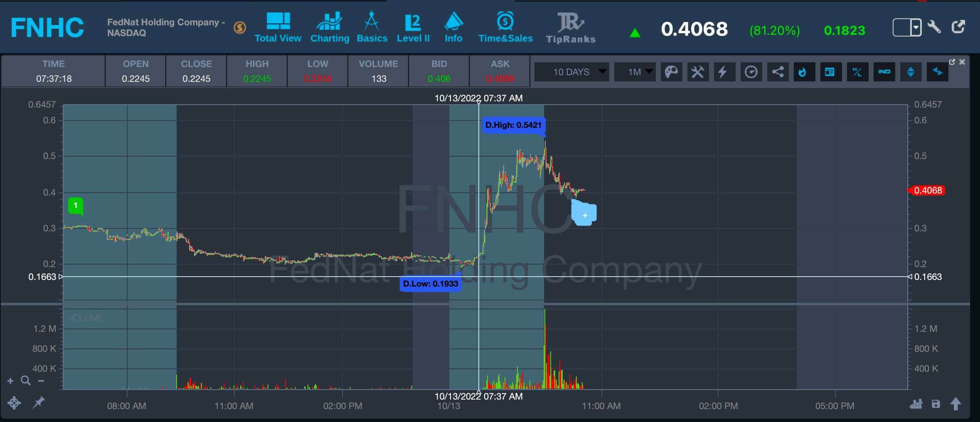Click the red 0.4068 current price tag
980x422 pixels.
tap(927, 191)
